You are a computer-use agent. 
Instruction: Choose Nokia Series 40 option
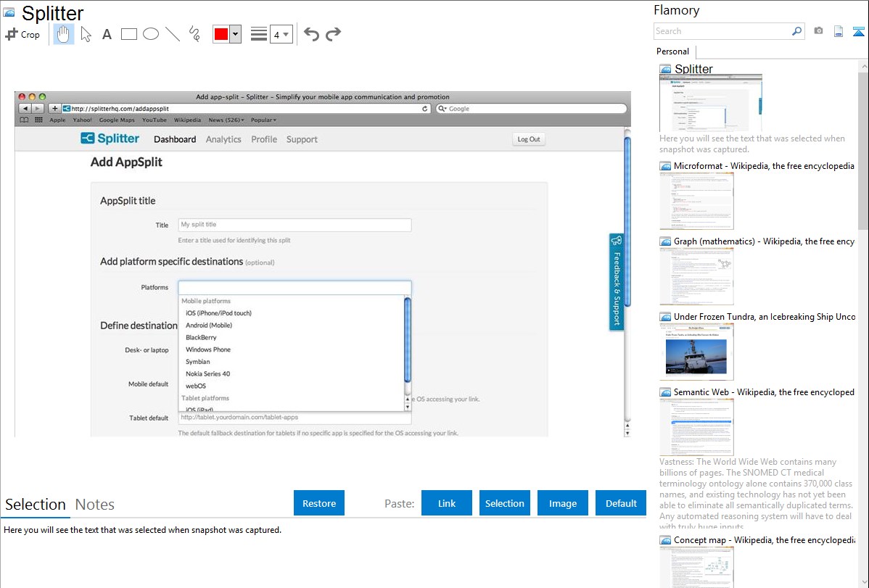tap(208, 374)
